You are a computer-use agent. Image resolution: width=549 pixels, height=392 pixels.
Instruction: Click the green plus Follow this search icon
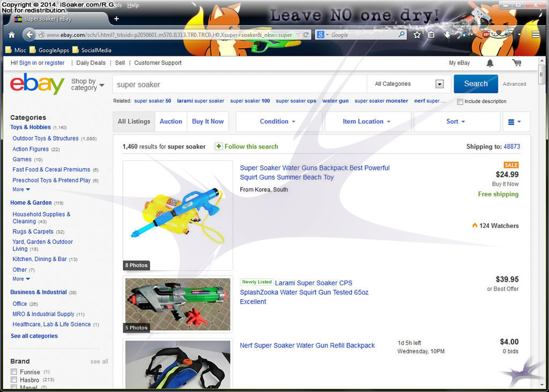pos(219,146)
